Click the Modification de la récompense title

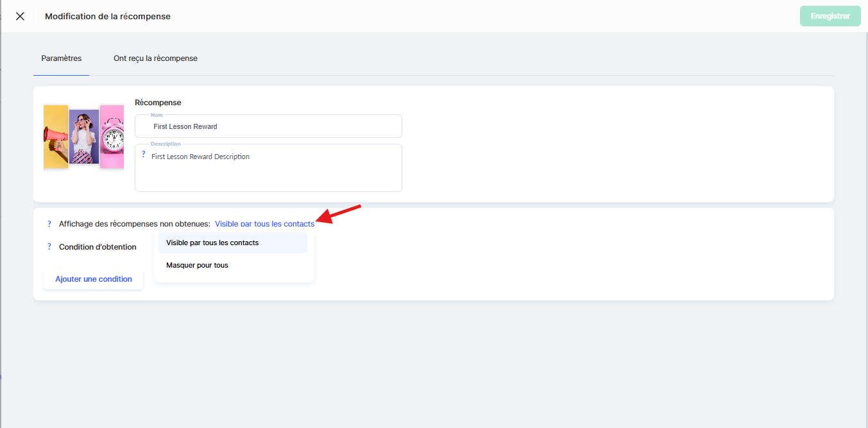click(x=108, y=16)
